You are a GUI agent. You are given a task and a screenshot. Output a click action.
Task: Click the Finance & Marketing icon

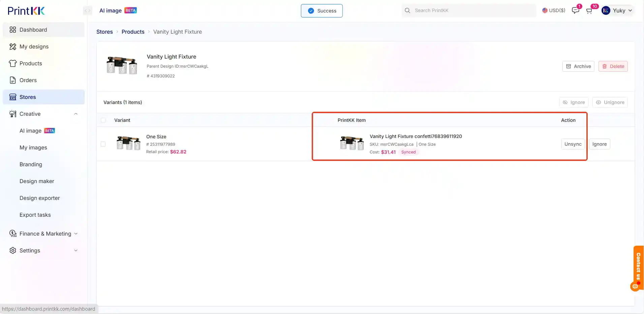13,234
